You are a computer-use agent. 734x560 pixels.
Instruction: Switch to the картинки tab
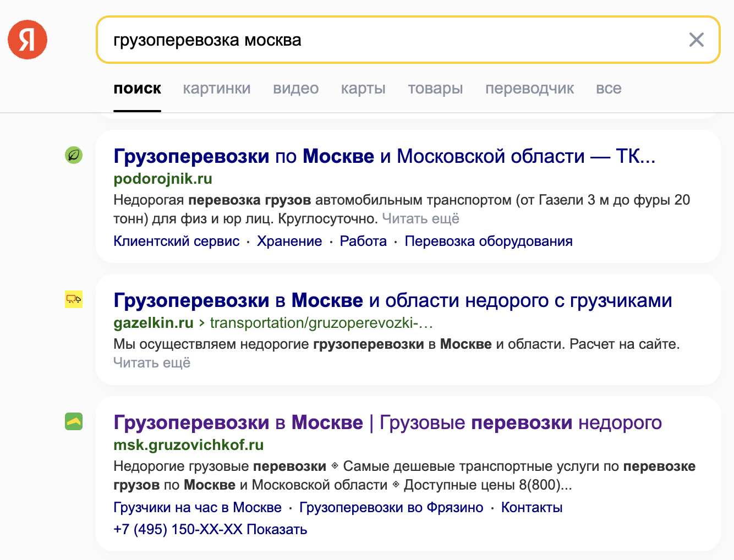tap(217, 89)
